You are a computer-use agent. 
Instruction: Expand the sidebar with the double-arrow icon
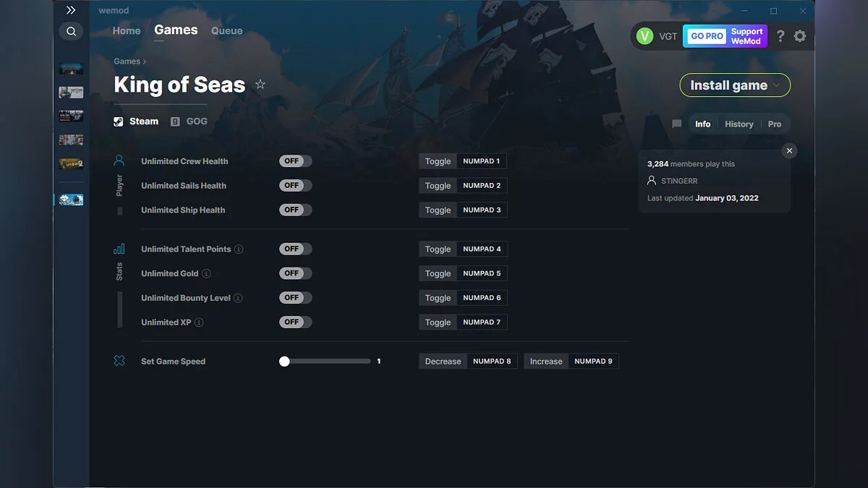click(70, 10)
